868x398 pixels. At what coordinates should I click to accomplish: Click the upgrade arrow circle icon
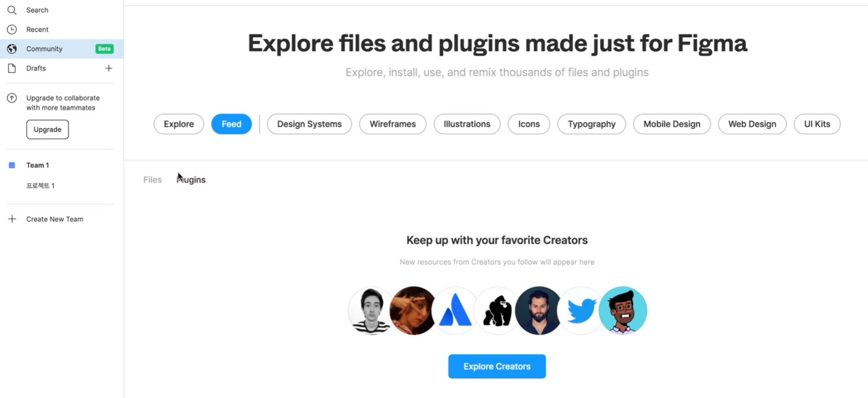(x=12, y=98)
